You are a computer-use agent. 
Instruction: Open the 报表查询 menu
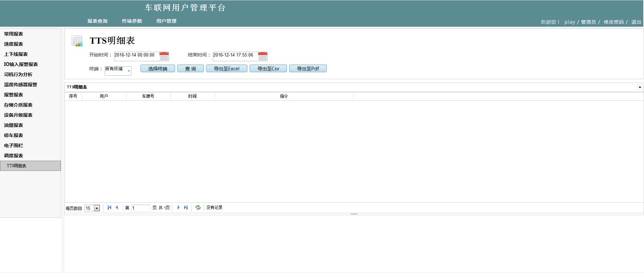(97, 21)
